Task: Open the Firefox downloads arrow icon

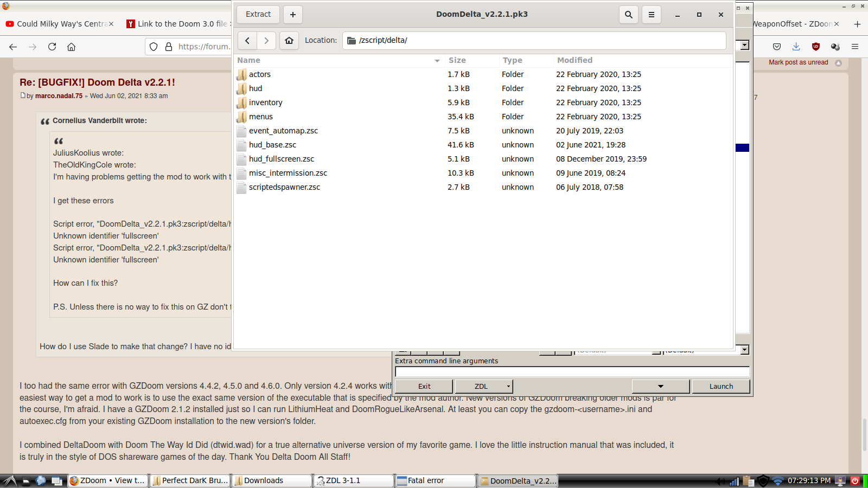Action: [x=796, y=47]
